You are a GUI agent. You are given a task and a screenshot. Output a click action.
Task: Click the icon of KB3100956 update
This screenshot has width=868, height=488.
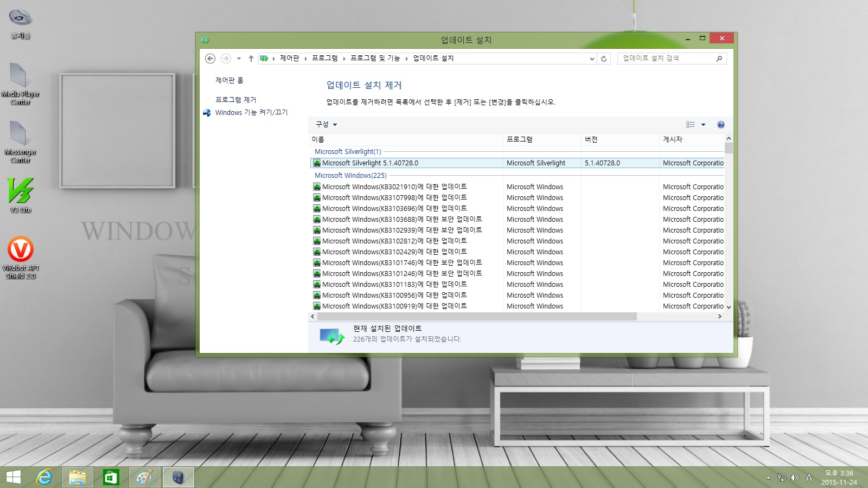(x=317, y=296)
